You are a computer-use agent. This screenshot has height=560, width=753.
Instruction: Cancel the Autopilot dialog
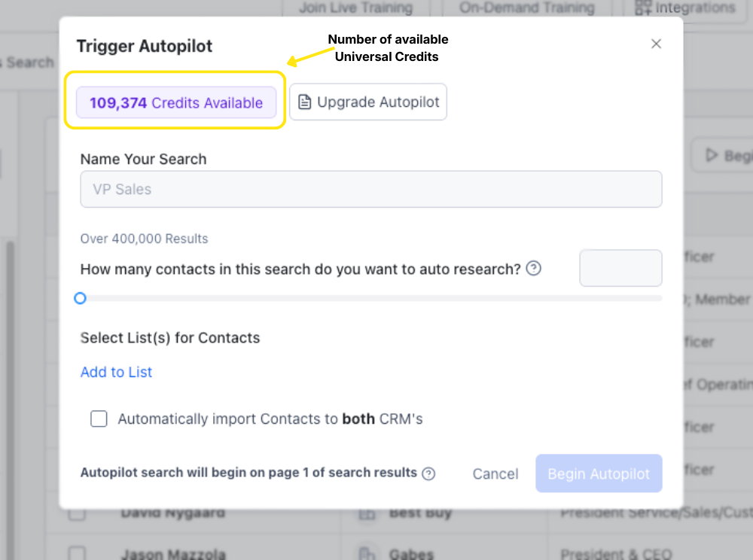coord(495,474)
